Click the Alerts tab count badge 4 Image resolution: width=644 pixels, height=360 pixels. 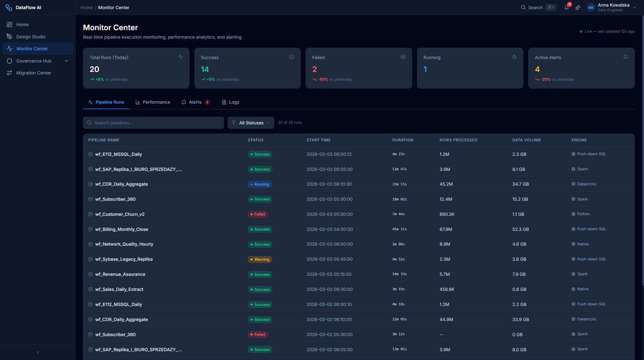pos(207,102)
